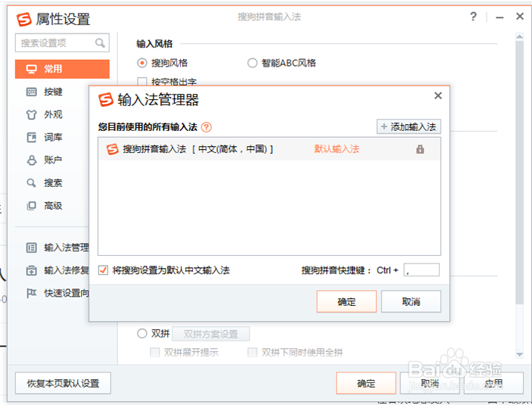Click the 双拼方案设置 button

[210, 334]
